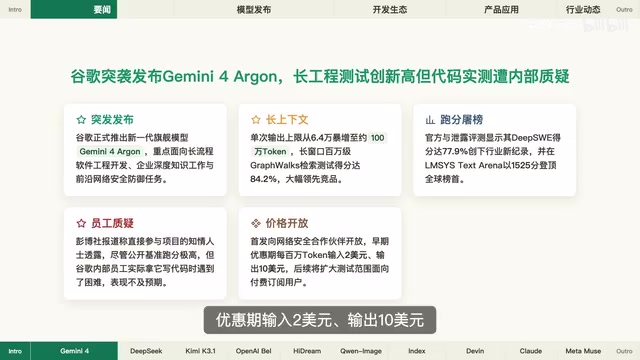The width and height of the screenshot is (640, 360).
Task: Click the bar chart icon beside 跑分屠榜
Action: pyautogui.click(x=430, y=120)
